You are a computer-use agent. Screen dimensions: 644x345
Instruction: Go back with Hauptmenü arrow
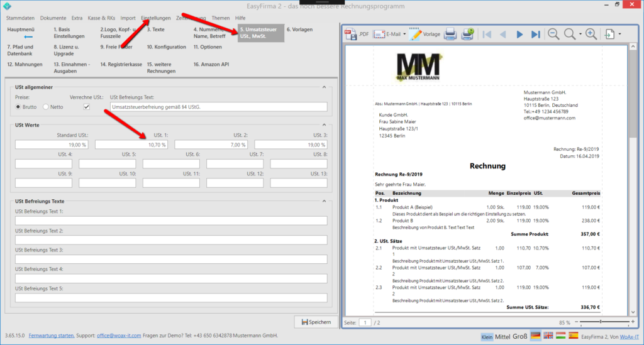(28, 37)
